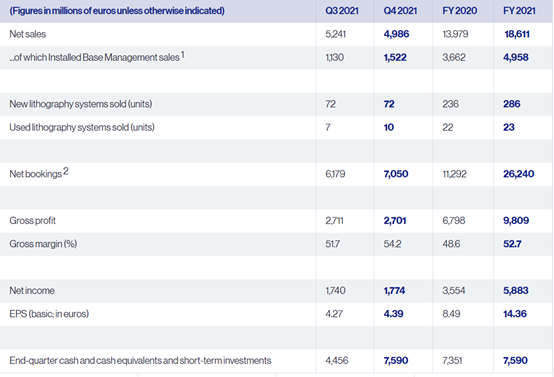The height and width of the screenshot is (377, 554).
Task: Select the EPS FY 2021 value 14.36
Action: pos(515,314)
